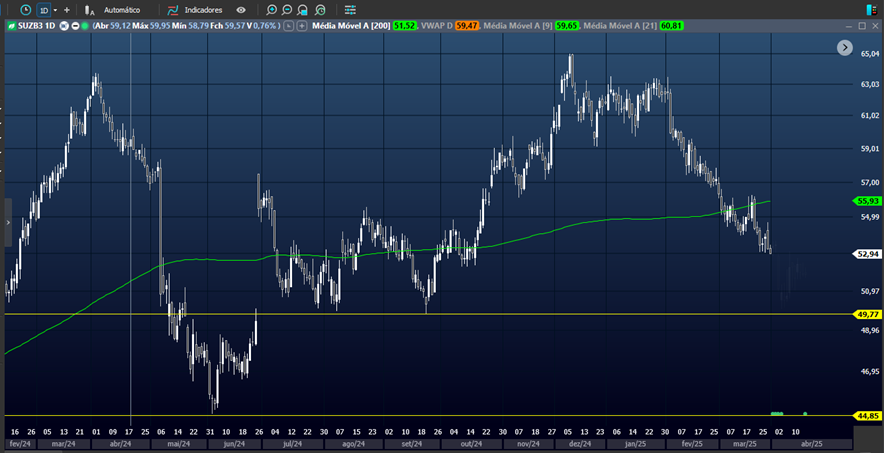884x453 pixels.
Task: Click the round arrow button at chart top right
Action: (845, 47)
